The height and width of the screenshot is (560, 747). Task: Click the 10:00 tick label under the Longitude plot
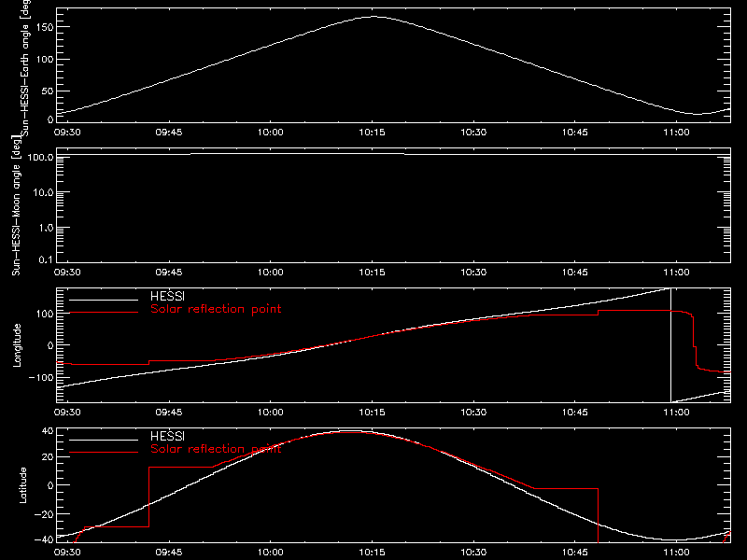pos(270,413)
